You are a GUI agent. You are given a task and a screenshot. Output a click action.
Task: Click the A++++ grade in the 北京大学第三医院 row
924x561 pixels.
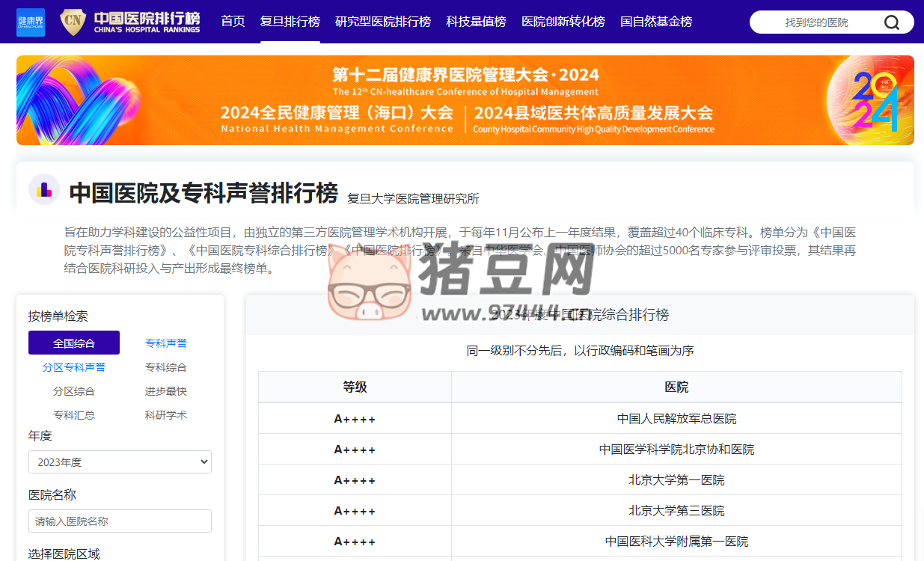point(355,511)
